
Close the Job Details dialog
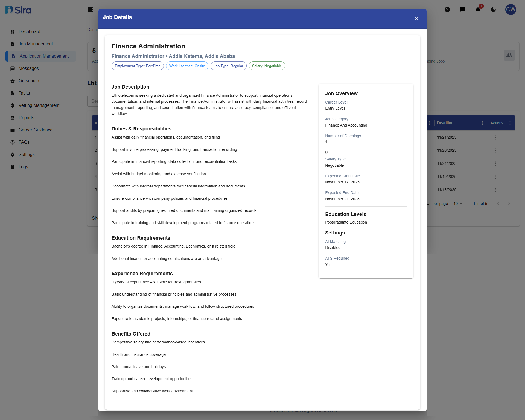[416, 19]
